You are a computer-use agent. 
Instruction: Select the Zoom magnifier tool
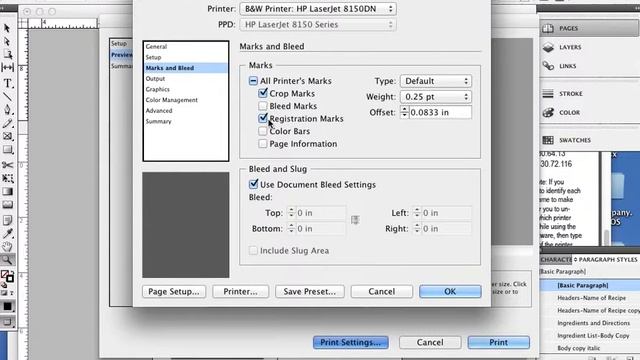(7, 260)
